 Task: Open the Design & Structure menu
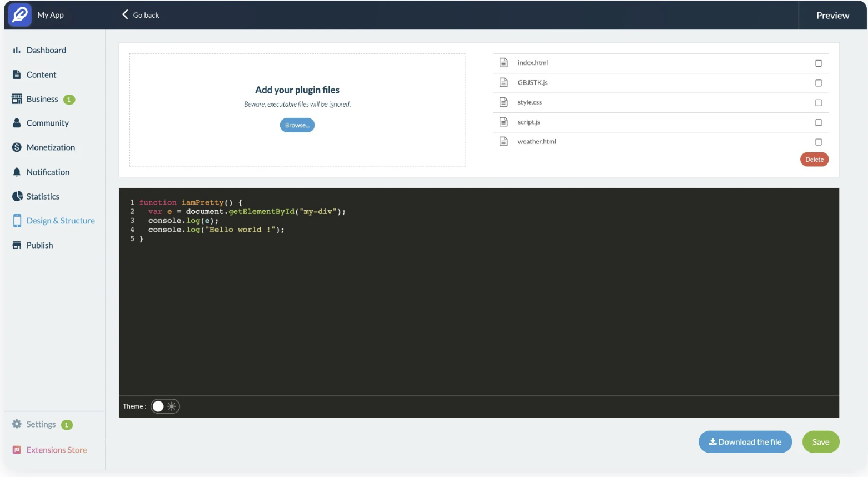[x=60, y=221]
